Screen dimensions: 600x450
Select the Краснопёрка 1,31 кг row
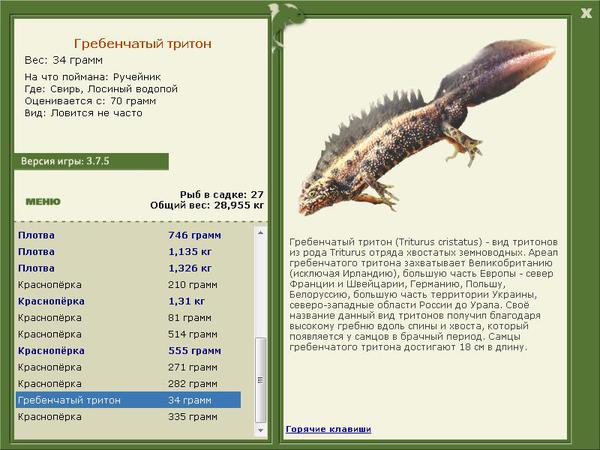(x=128, y=301)
